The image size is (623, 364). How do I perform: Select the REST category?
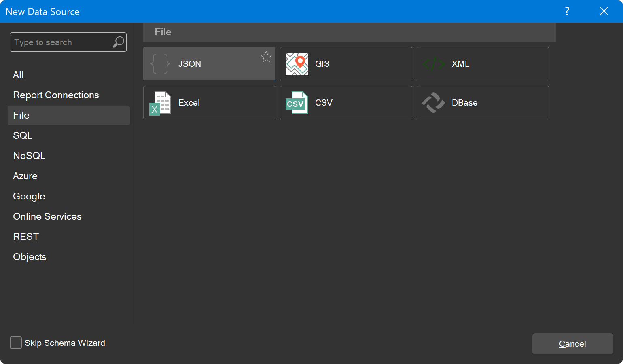click(x=69, y=237)
